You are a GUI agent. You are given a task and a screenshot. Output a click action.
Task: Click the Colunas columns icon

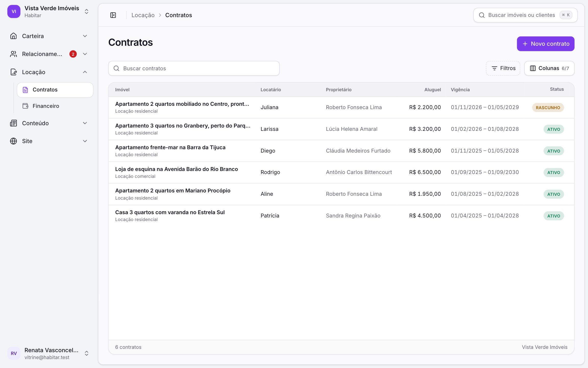[533, 68]
